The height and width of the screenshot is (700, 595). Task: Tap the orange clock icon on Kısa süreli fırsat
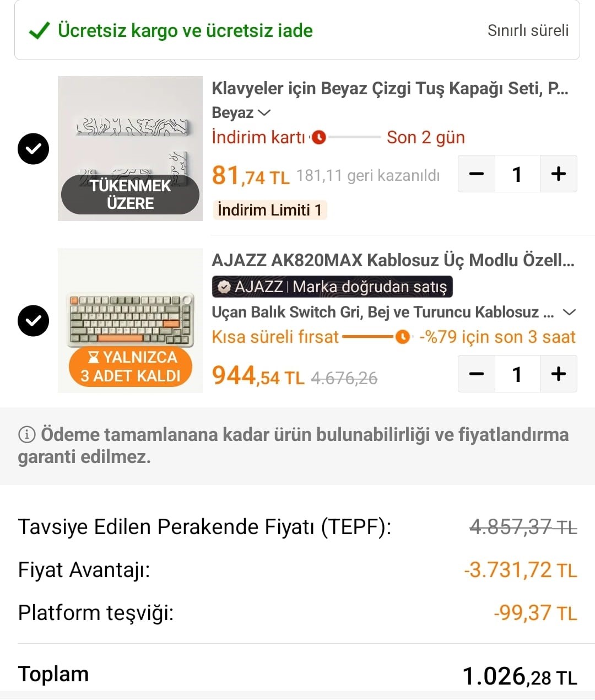point(403,337)
